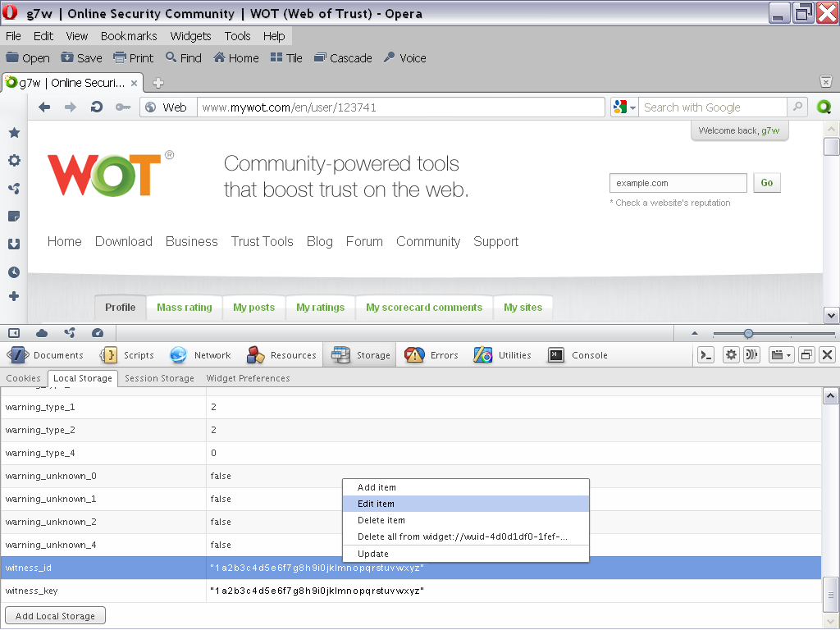Open Dragonfly Console panel
This screenshot has width=840, height=630.
(577, 355)
